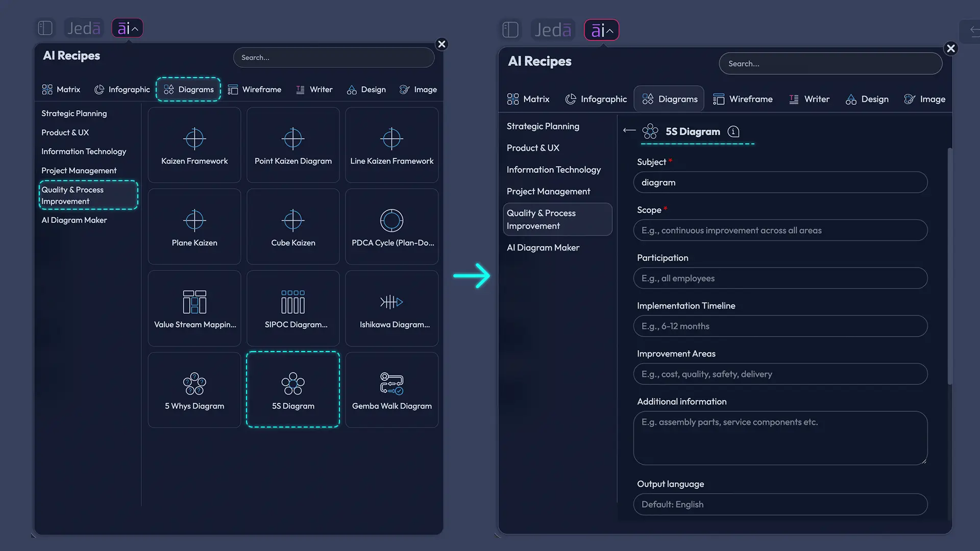Viewport: 980px width, 551px height.
Task: Switch to Infographic tab in left panel
Action: click(122, 89)
